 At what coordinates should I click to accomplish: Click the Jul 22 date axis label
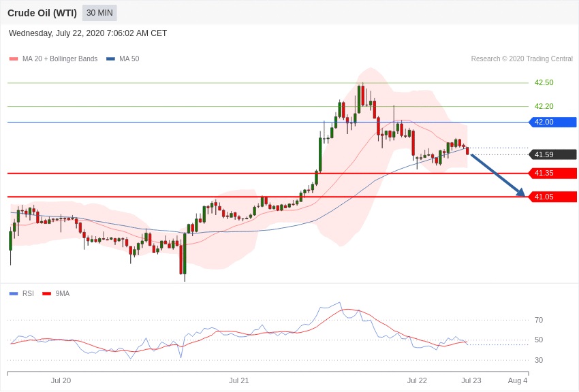pos(417,380)
